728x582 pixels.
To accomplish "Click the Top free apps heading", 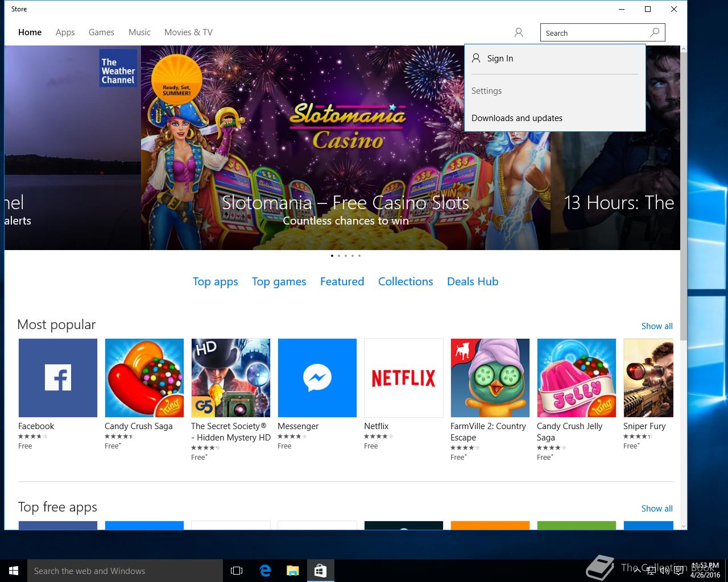I will pos(57,507).
